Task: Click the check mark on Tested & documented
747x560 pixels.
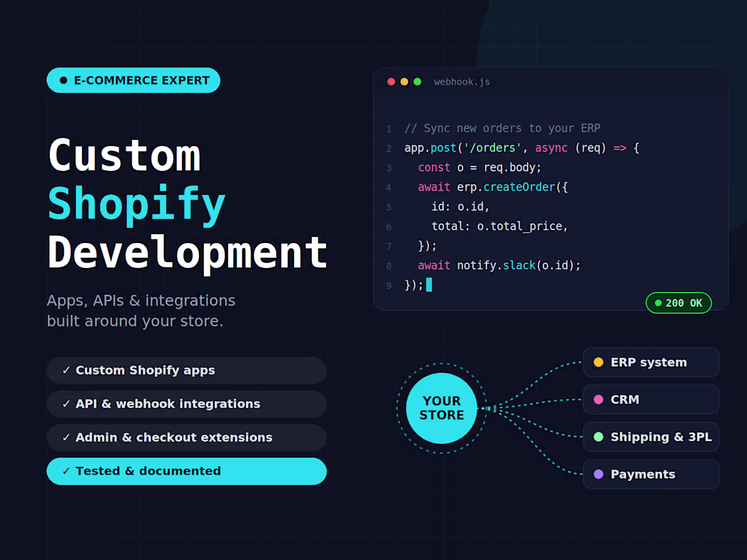Action: click(x=67, y=471)
